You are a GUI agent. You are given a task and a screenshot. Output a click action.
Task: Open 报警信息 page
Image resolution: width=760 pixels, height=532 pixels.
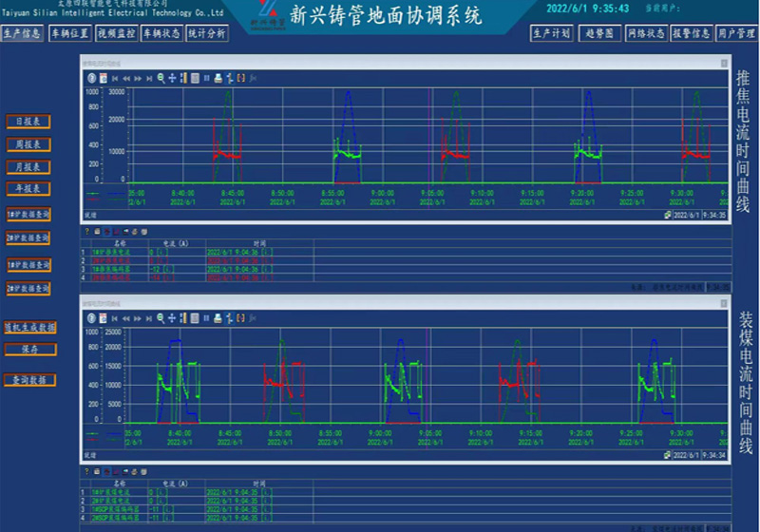pos(691,33)
